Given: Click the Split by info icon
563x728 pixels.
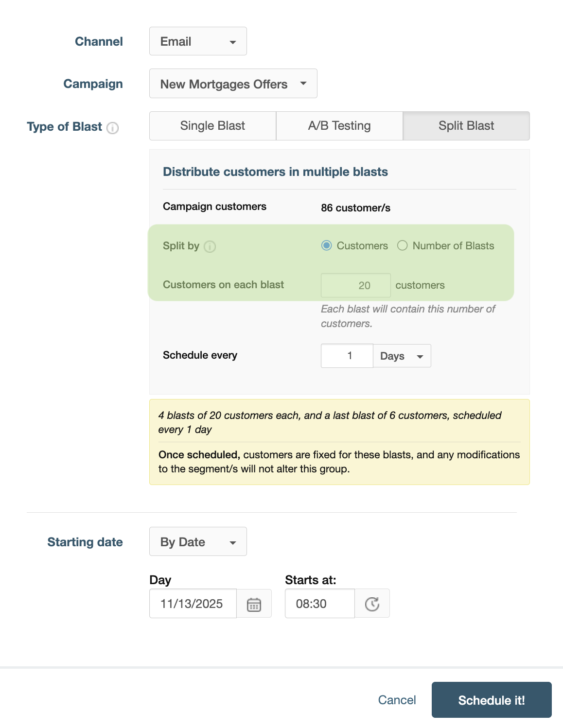Looking at the screenshot, I should click(210, 246).
